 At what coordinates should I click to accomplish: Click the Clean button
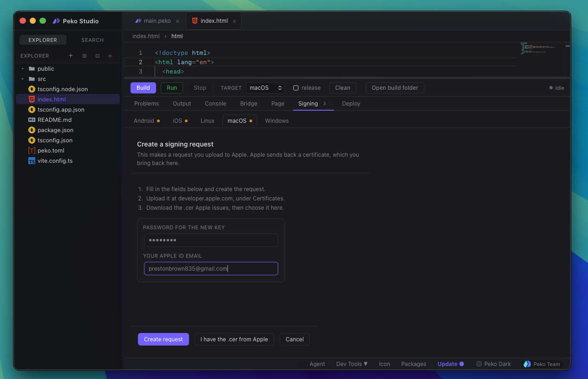coord(343,88)
